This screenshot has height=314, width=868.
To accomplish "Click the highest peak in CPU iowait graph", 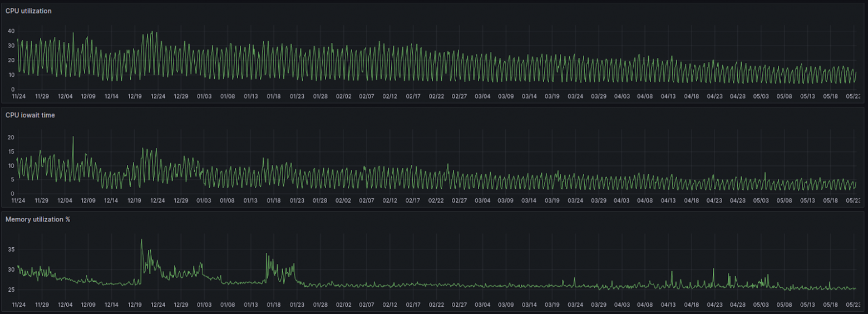I will tap(73, 138).
